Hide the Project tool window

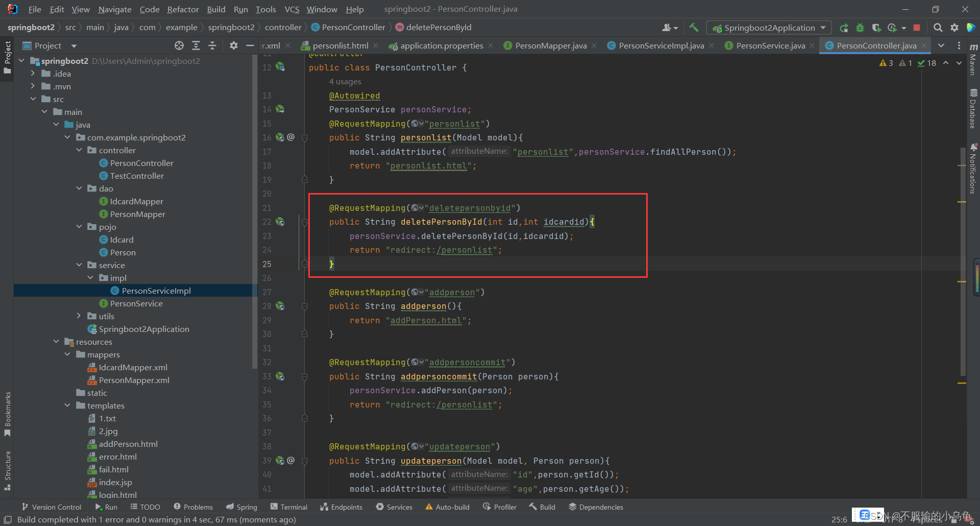pos(250,45)
